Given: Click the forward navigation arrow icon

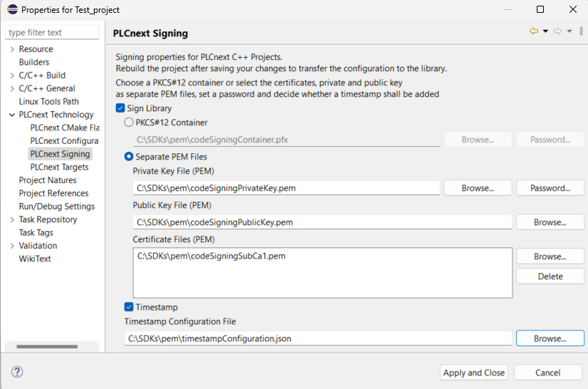Looking at the screenshot, I should click(x=557, y=31).
